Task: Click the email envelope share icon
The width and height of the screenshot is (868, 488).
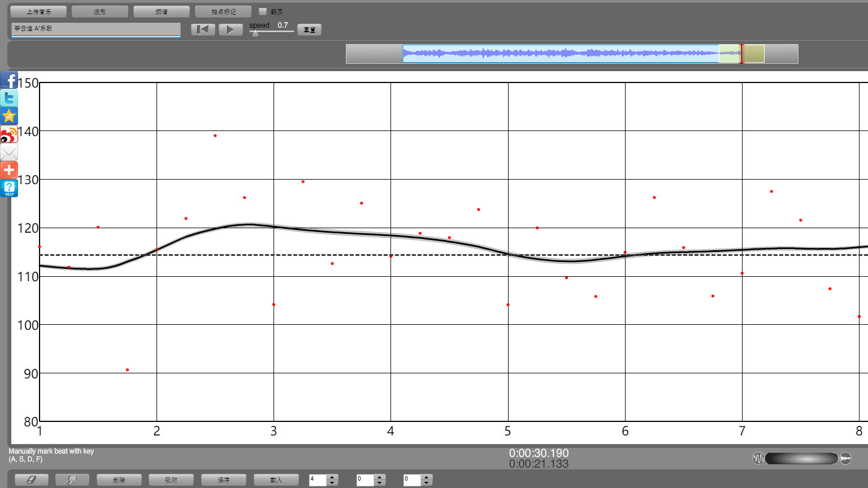Action: [x=9, y=152]
